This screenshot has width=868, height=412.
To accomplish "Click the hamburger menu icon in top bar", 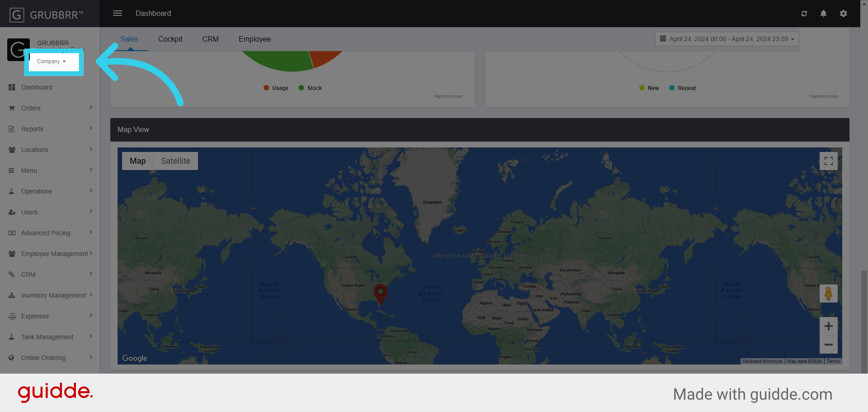I will (x=118, y=14).
